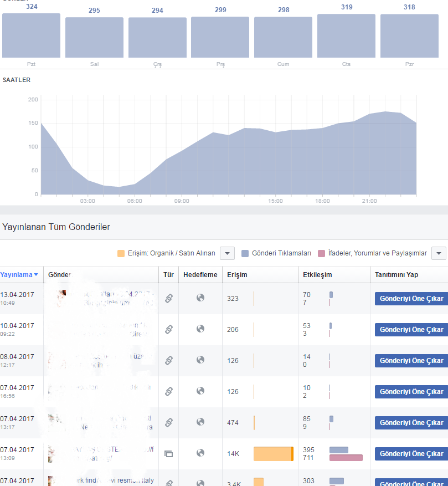Click shared post type icon for 13:09 post

click(168, 454)
